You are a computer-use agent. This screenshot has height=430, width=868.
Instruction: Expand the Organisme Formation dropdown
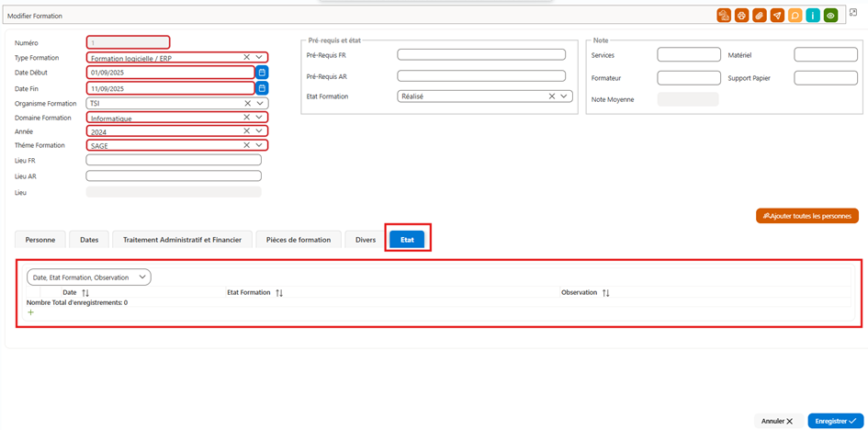pos(259,103)
